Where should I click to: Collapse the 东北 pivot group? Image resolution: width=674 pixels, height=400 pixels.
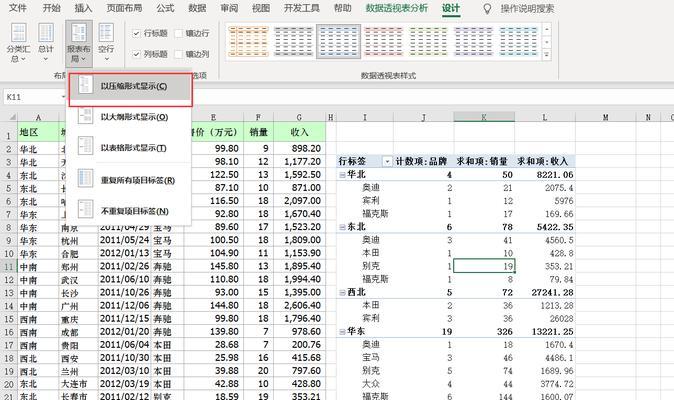tap(343, 227)
